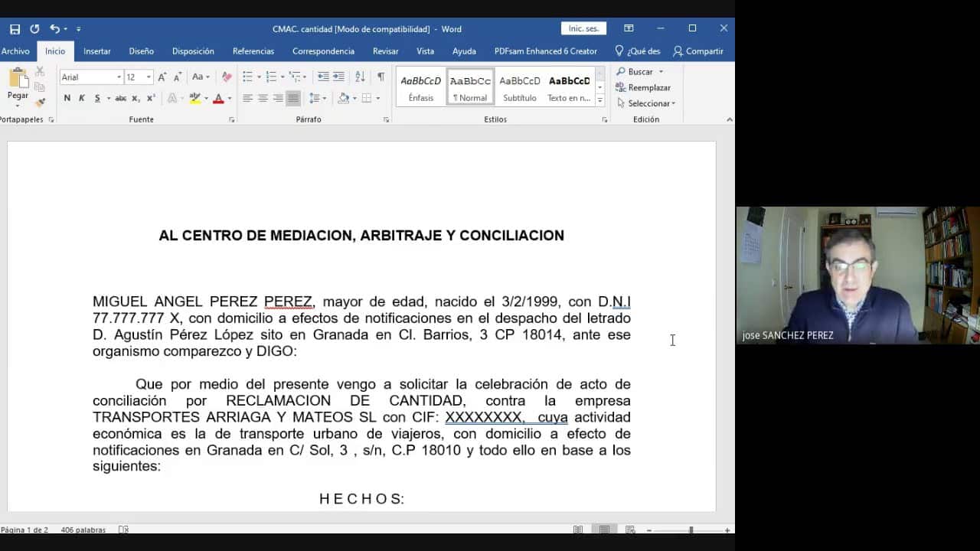Open the Fuente dialog launcher

pos(231,120)
